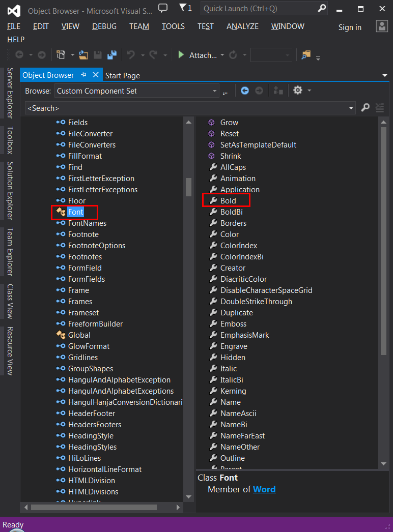Open the toolbar overflow options
The width and height of the screenshot is (393, 532).
pos(318,58)
